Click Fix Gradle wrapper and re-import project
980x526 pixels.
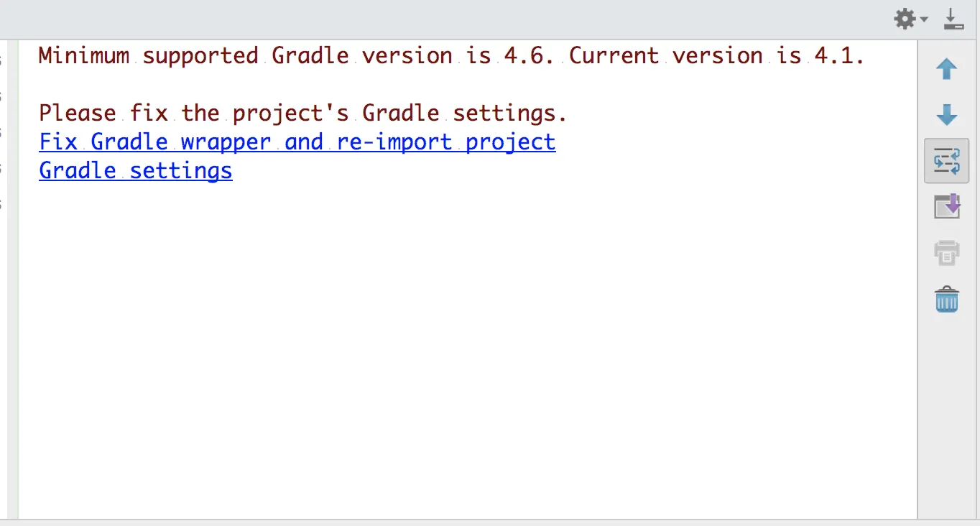tap(297, 142)
